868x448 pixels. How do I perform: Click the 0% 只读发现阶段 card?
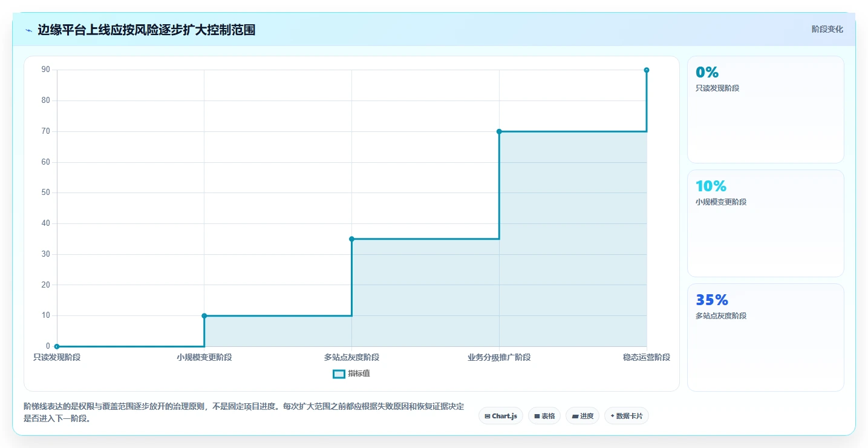pos(766,110)
